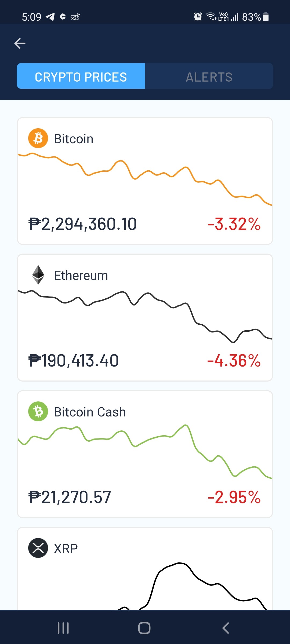The width and height of the screenshot is (290, 644).
Task: Click the Ethereum diamond logo icon
Action: [38, 275]
